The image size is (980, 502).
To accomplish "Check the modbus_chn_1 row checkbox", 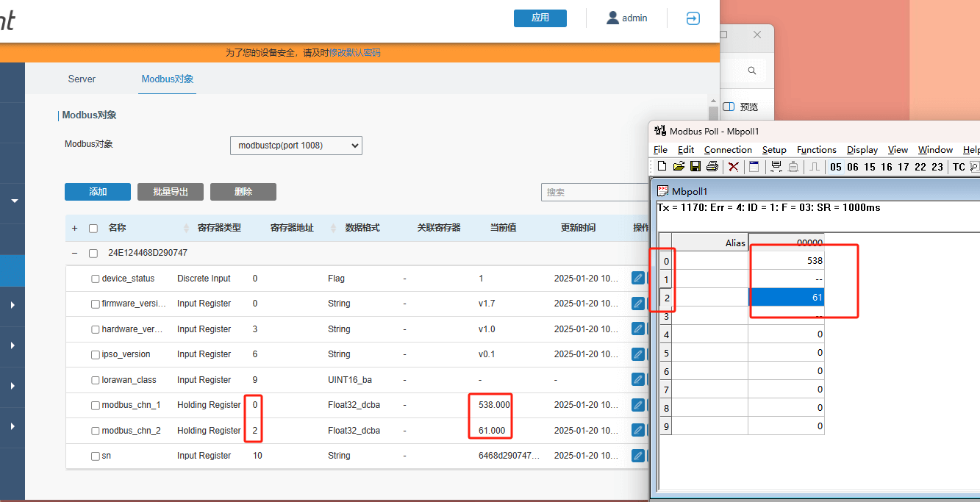I will click(96, 406).
